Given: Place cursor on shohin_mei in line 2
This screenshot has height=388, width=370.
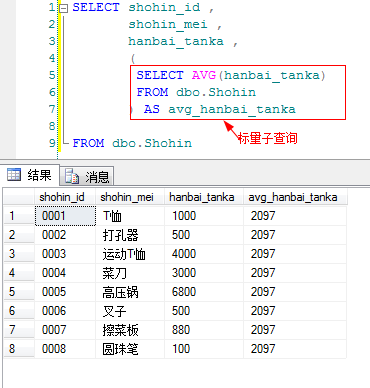Looking at the screenshot, I should coord(168,24).
